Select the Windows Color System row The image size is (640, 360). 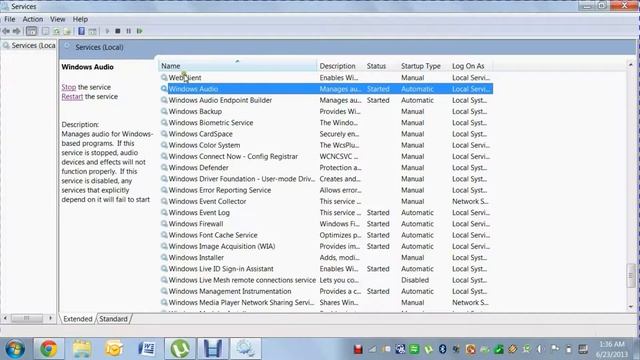coord(327,145)
